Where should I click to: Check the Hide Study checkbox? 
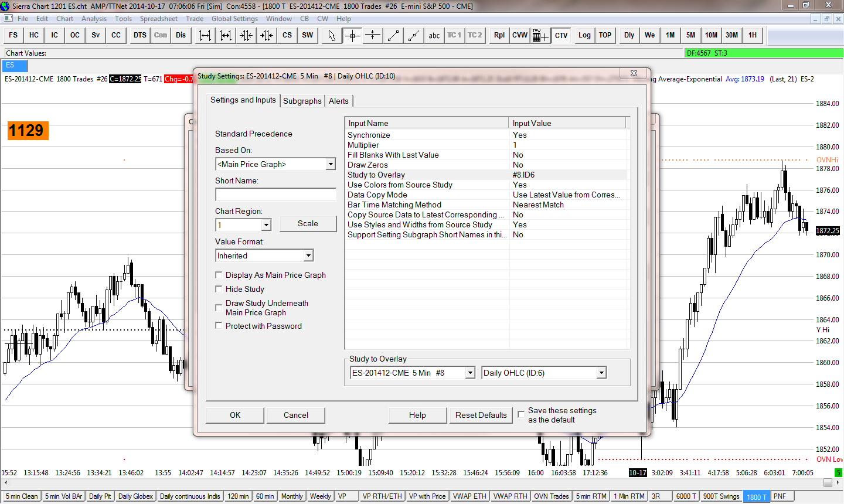tap(219, 289)
